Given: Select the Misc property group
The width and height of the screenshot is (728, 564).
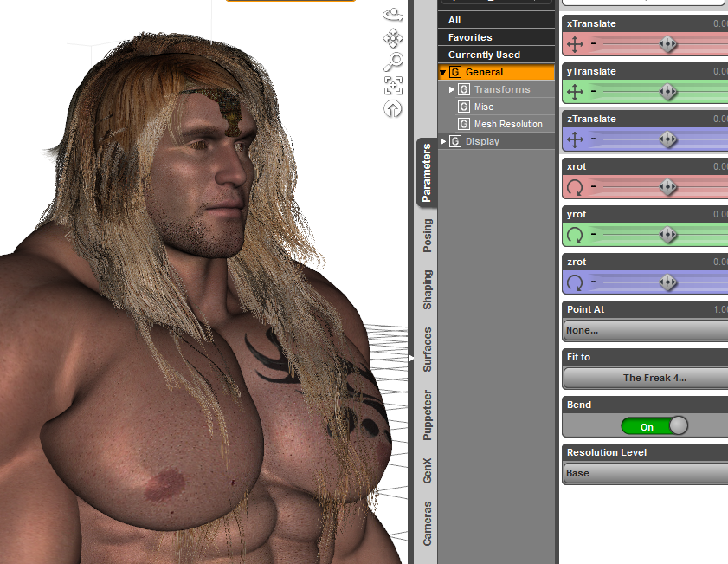Looking at the screenshot, I should tap(483, 107).
